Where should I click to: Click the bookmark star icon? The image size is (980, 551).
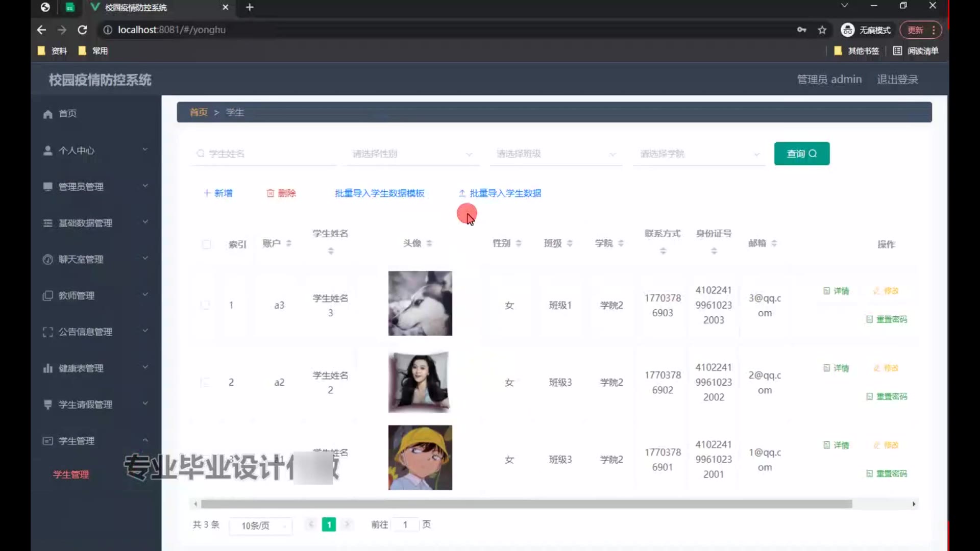822,30
